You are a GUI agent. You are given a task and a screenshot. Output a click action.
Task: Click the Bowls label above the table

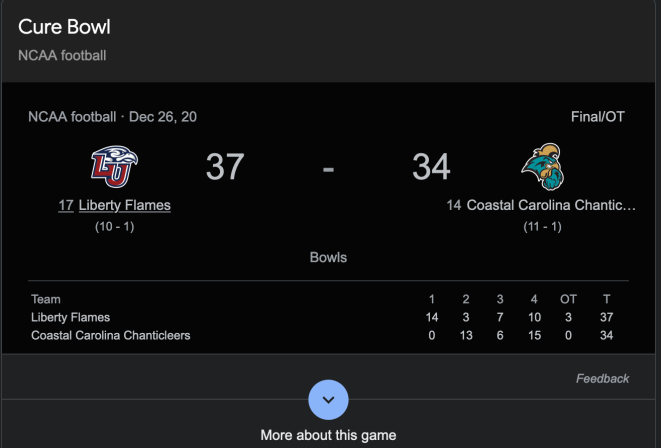328,257
